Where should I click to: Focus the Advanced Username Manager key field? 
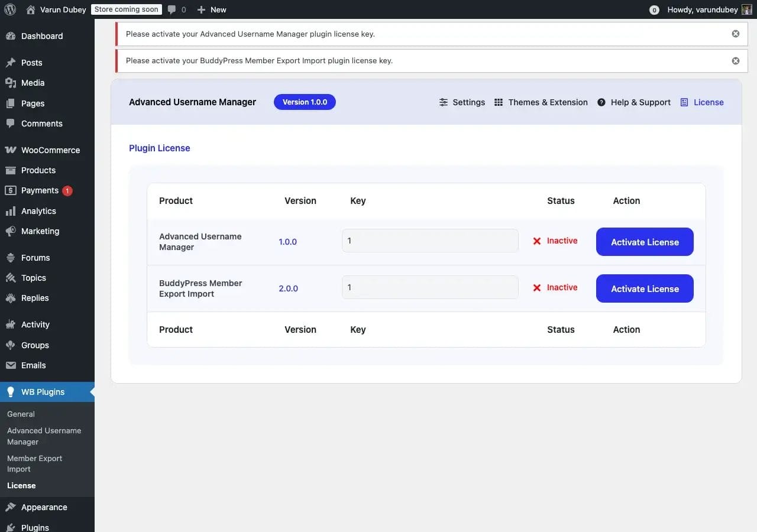point(430,241)
